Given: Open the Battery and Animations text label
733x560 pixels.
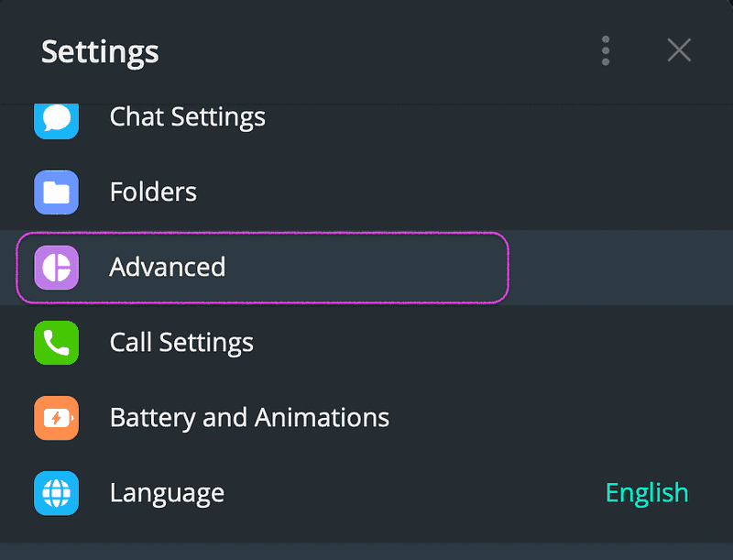Looking at the screenshot, I should 249,418.
